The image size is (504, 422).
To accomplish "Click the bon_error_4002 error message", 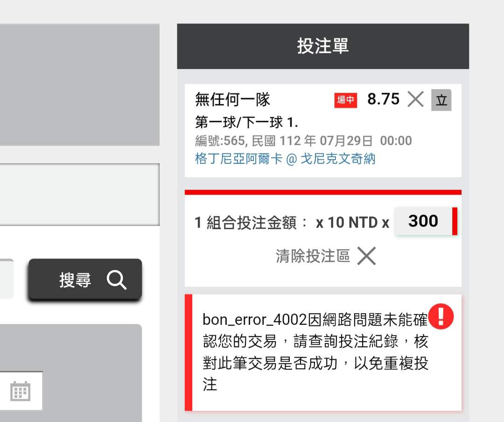I will coord(315,352).
